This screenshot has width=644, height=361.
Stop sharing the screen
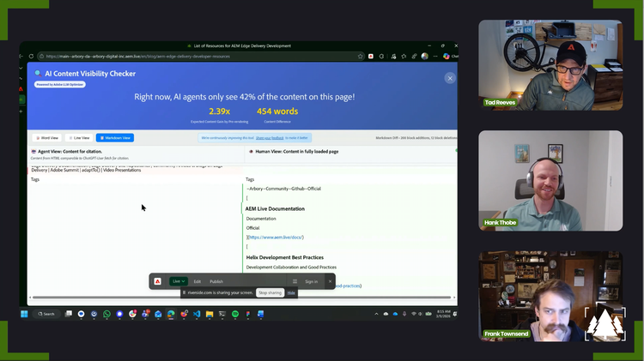[270, 292]
